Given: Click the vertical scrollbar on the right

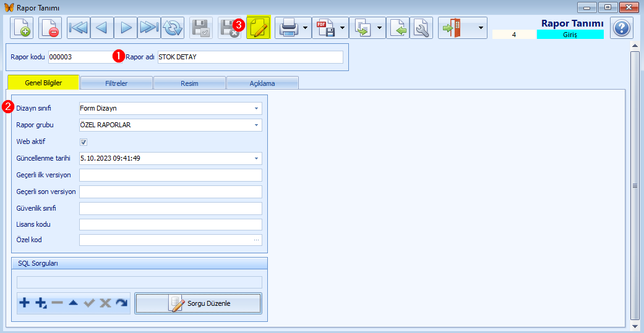Looking at the screenshot, I should click(x=635, y=185).
